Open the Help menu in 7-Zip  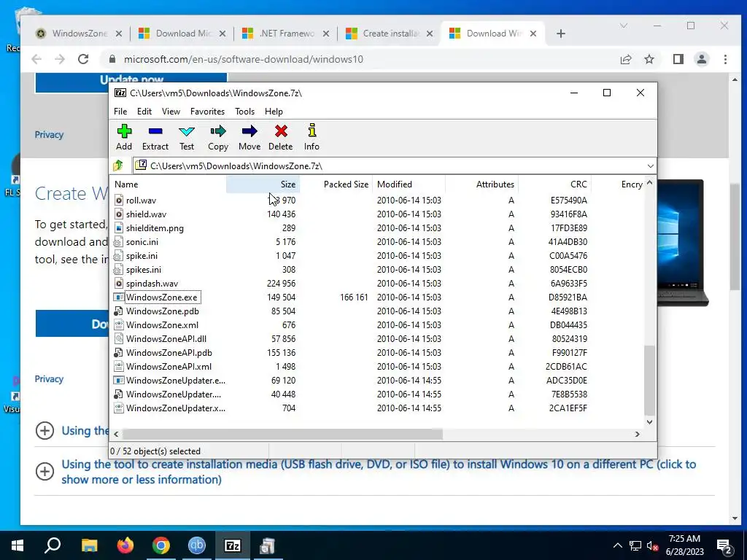(274, 112)
